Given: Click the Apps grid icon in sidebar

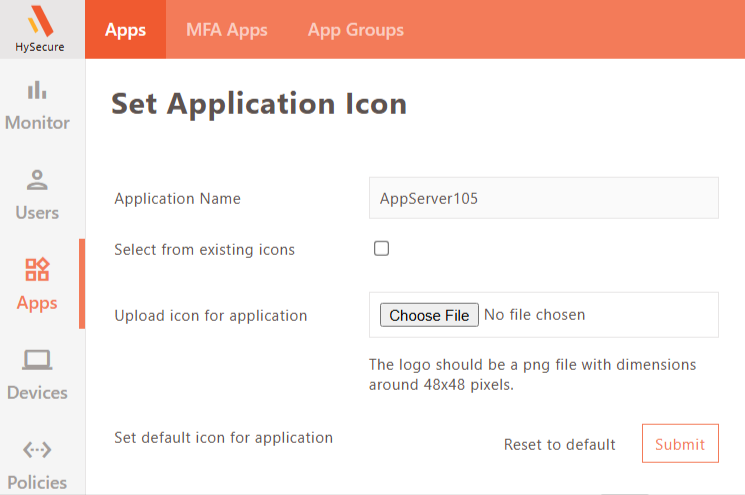Looking at the screenshot, I should point(37,269).
